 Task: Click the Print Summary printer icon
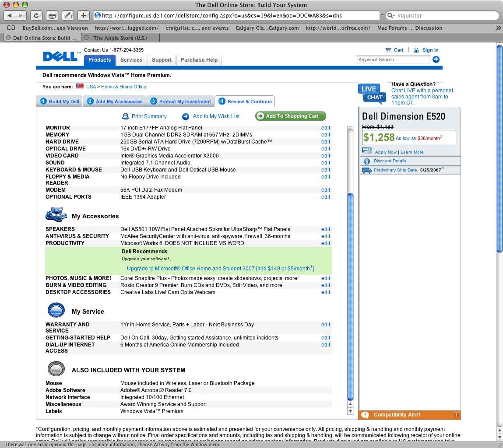pos(126,116)
